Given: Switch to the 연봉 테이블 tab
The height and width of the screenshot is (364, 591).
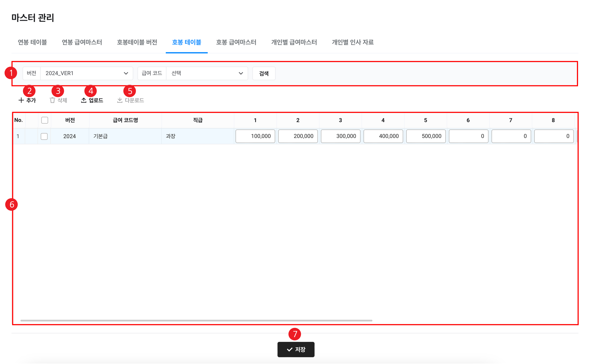Looking at the screenshot, I should tap(32, 42).
